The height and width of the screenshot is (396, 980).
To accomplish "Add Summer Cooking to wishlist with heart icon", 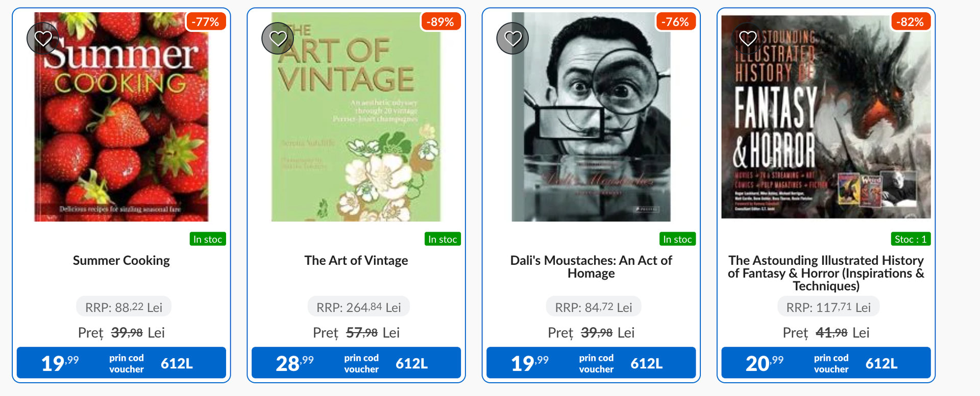I will click(43, 38).
